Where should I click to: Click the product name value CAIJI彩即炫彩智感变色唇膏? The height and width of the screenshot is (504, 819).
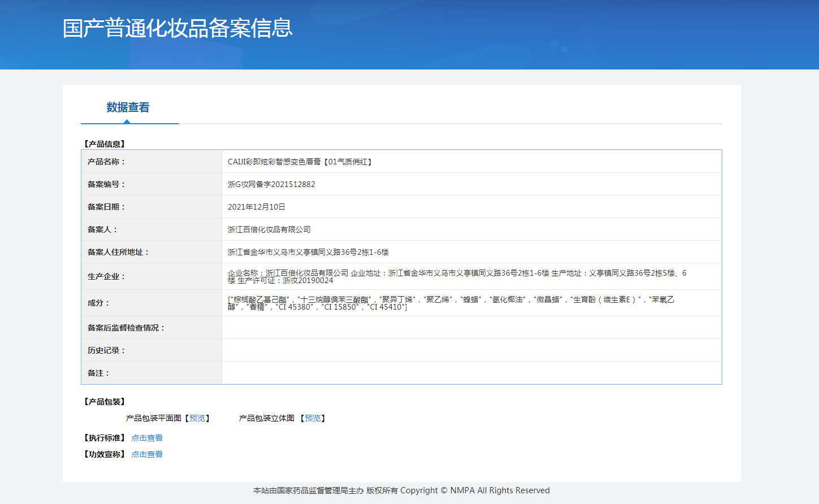point(300,162)
